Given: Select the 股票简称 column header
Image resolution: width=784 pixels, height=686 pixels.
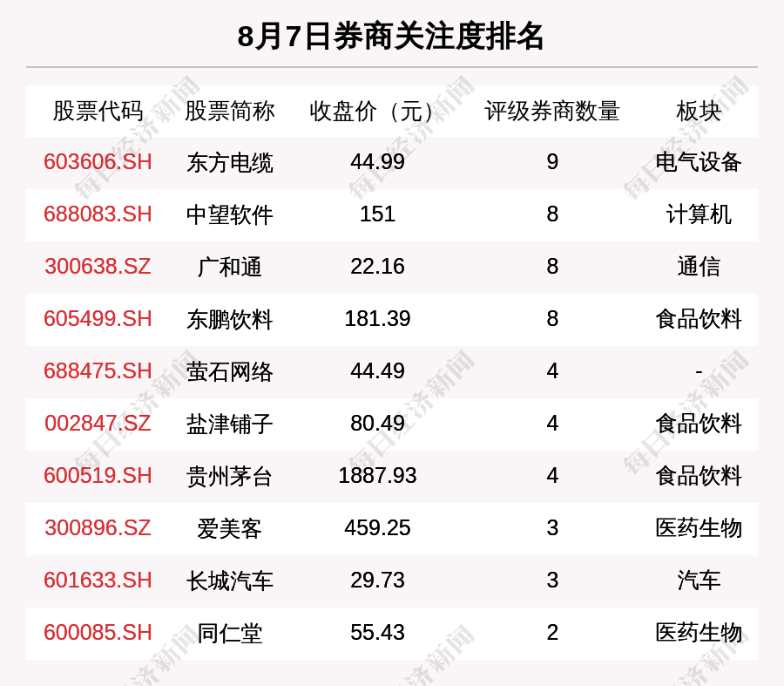Looking at the screenshot, I should 229,111.
